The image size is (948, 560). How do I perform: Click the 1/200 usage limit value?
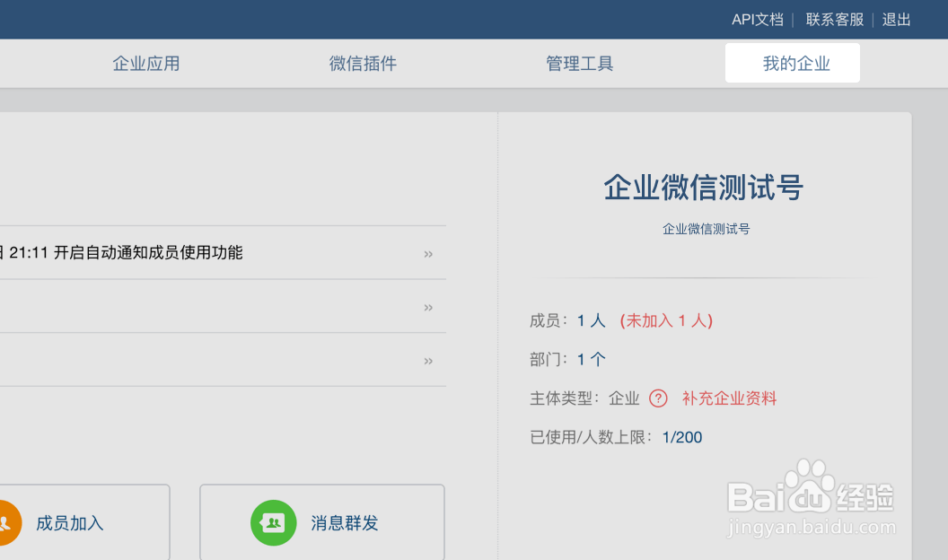(x=681, y=437)
